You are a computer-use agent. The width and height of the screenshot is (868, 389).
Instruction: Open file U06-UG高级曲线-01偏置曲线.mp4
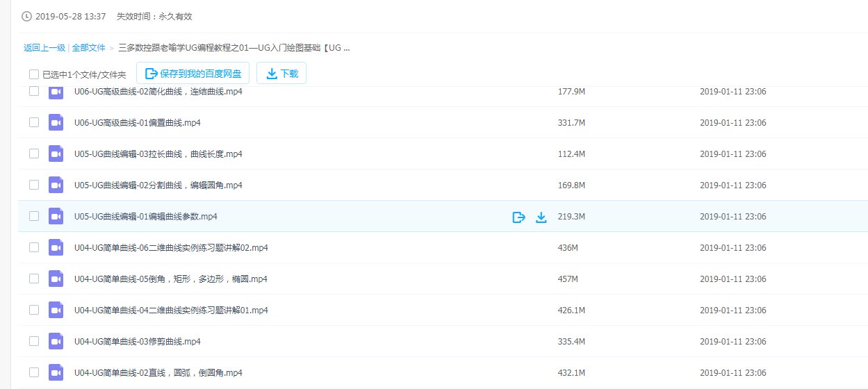point(138,122)
